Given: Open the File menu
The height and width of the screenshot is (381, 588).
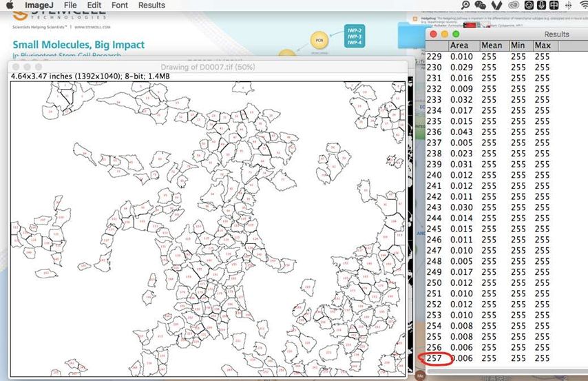Looking at the screenshot, I should pos(70,6).
